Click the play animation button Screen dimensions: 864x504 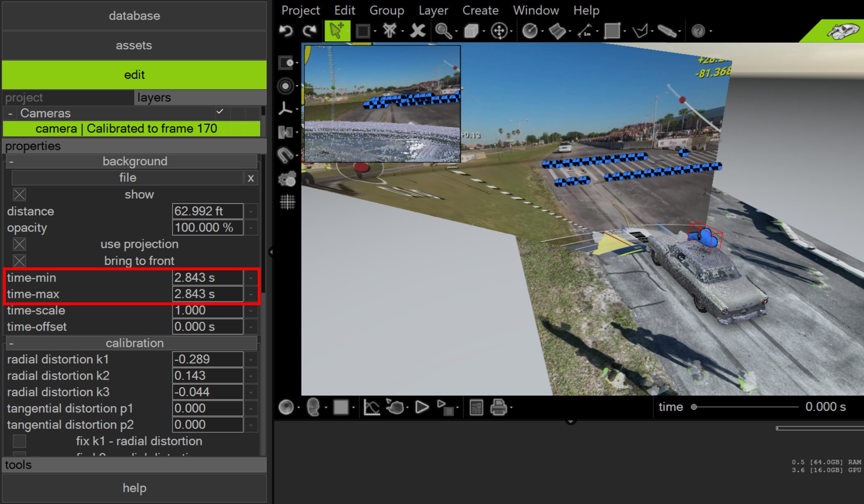(x=422, y=407)
